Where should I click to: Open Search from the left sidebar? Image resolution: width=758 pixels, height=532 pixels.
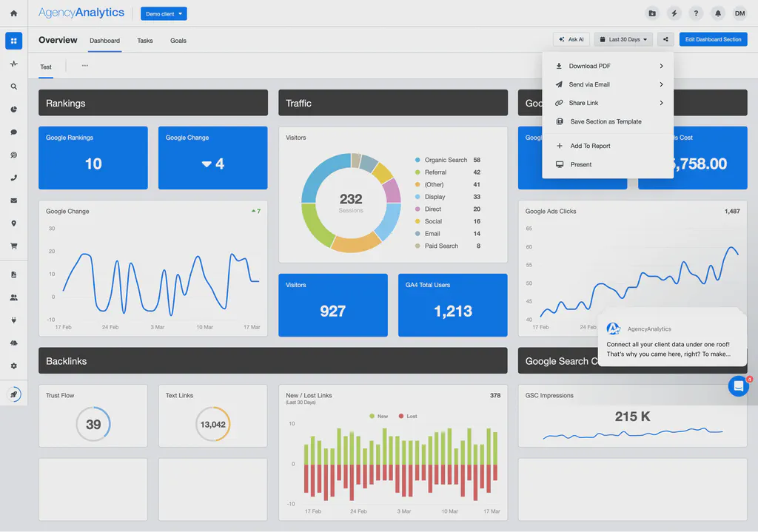[x=13, y=86]
